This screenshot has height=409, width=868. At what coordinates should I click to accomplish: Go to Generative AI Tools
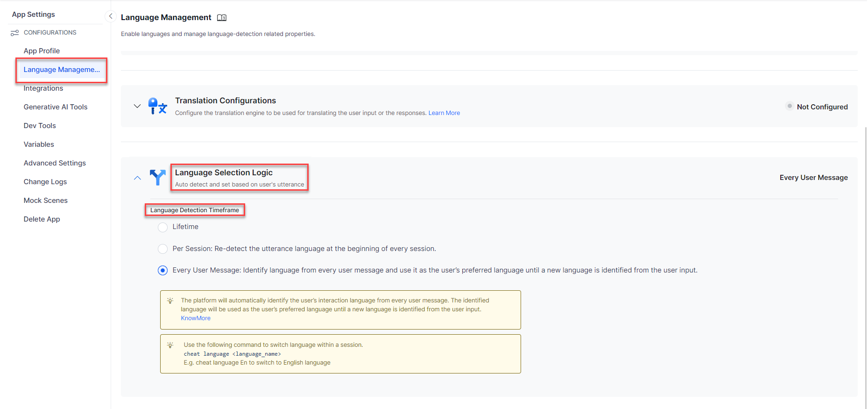(56, 107)
